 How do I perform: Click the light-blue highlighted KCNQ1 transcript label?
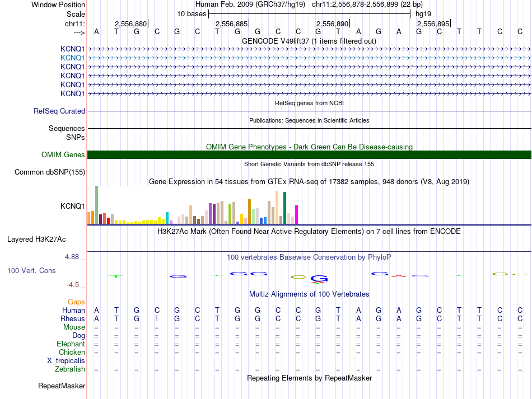72,58
